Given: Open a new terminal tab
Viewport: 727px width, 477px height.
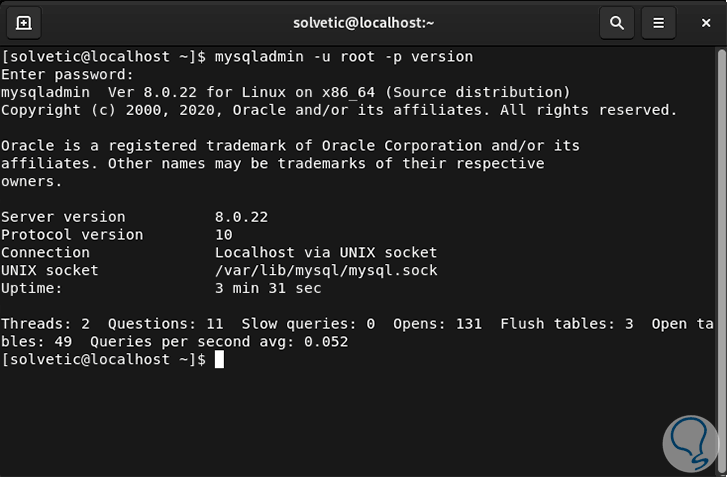Looking at the screenshot, I should 23,22.
